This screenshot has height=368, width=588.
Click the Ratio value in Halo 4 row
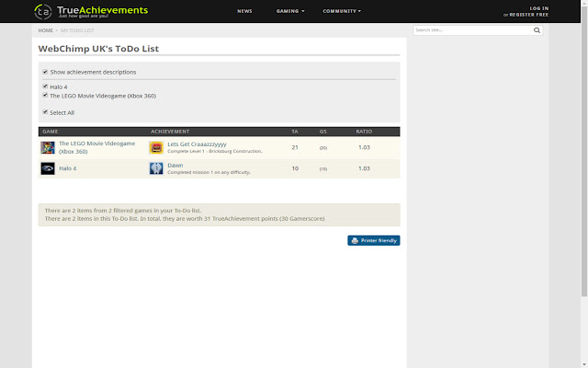364,168
